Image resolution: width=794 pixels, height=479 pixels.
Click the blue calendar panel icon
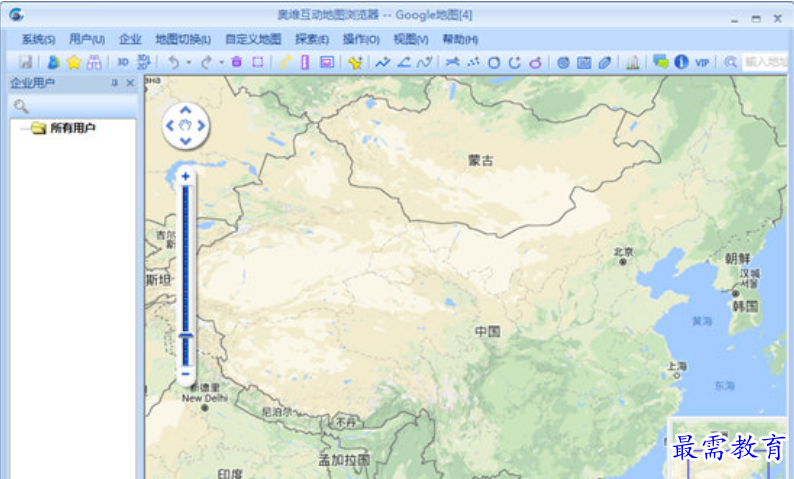(584, 63)
